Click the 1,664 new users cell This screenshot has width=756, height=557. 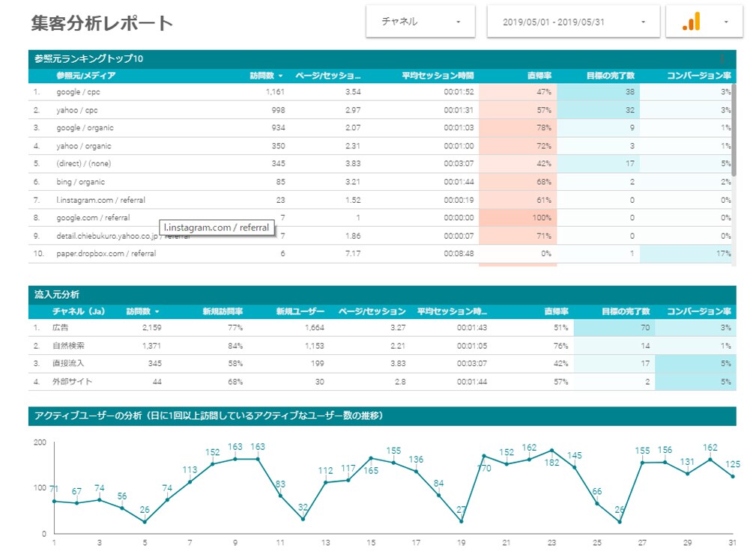[x=315, y=328]
